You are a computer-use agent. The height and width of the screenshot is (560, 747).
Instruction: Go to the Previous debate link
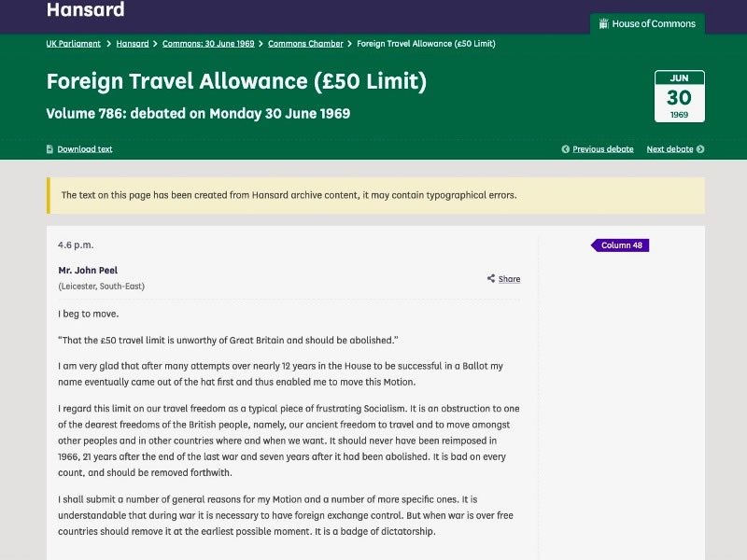[x=602, y=149]
